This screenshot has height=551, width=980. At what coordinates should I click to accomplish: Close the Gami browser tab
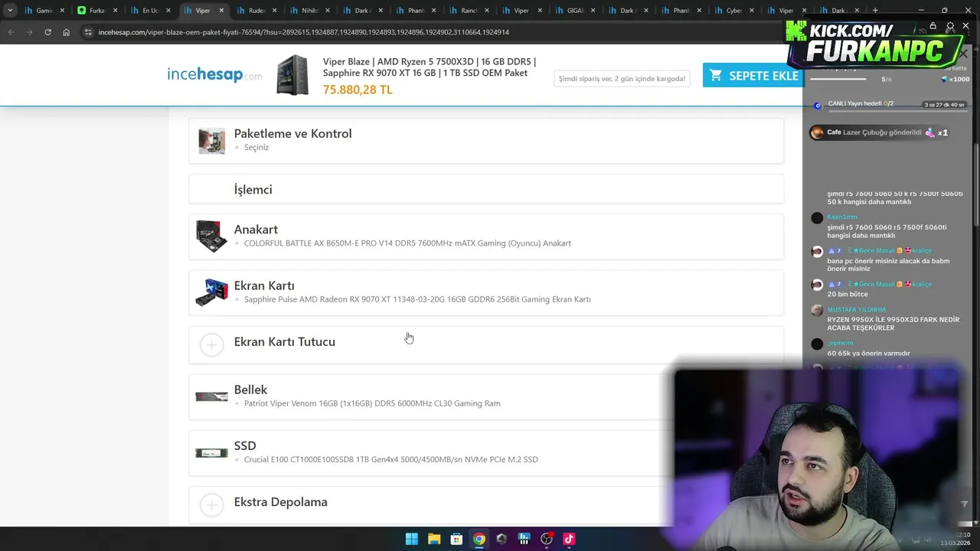pos(62,11)
